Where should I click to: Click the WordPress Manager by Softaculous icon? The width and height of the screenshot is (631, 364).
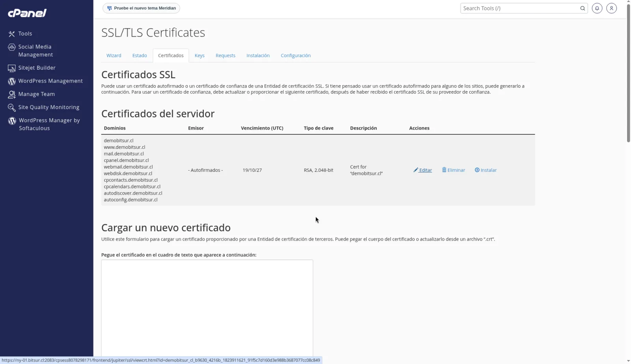pyautogui.click(x=12, y=121)
